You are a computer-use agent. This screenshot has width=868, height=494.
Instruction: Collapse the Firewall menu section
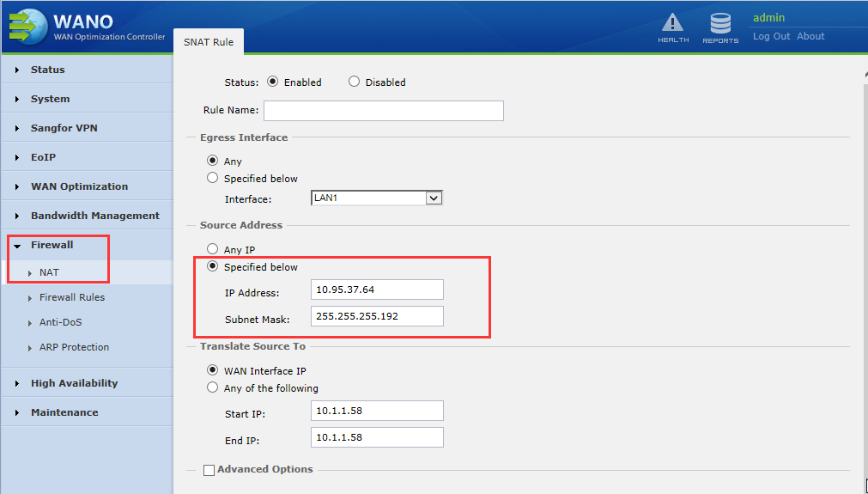tap(52, 245)
